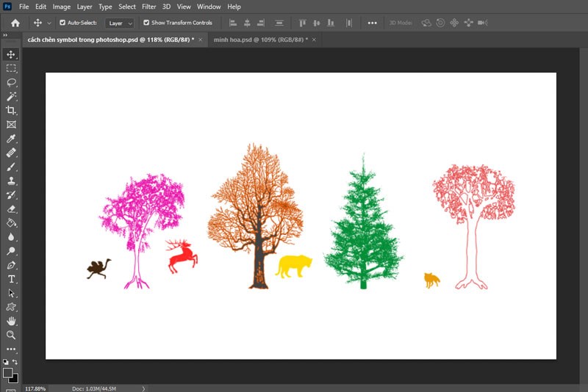
Task: Swap foreground and background colors
Action: tap(15, 362)
